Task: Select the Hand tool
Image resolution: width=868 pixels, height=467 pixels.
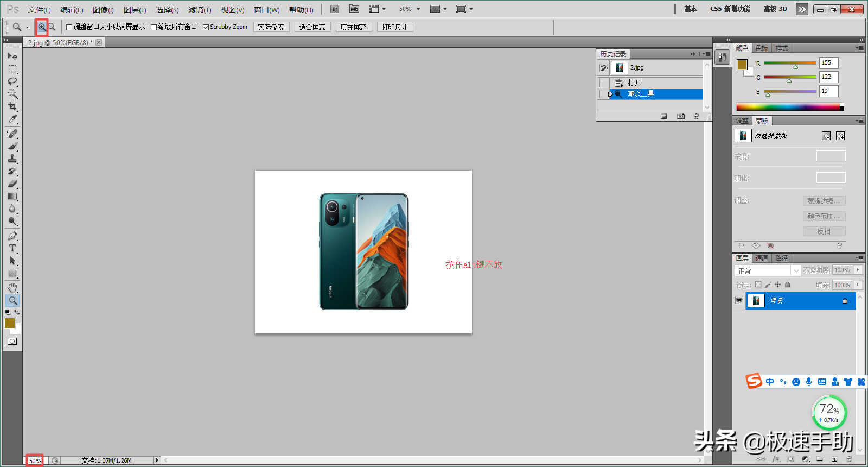Action: click(x=12, y=287)
